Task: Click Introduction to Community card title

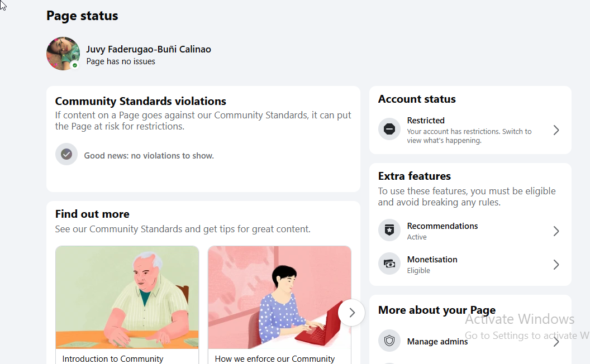Action: (113, 359)
